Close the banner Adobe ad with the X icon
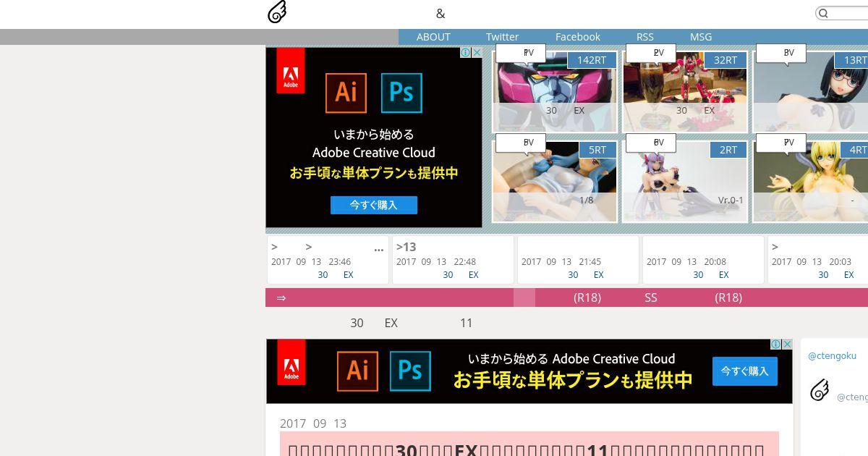The width and height of the screenshot is (868, 456). [787, 345]
